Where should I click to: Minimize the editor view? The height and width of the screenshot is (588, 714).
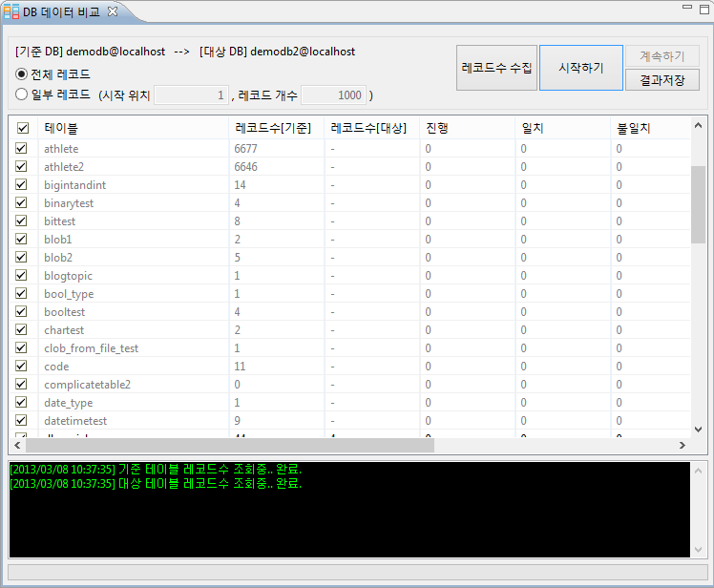[687, 8]
